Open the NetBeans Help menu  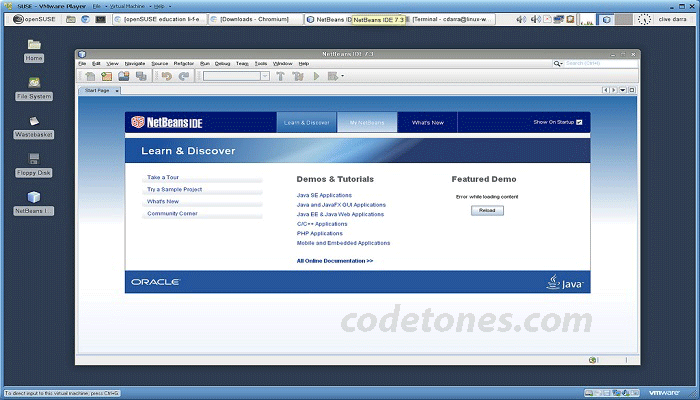click(304, 64)
